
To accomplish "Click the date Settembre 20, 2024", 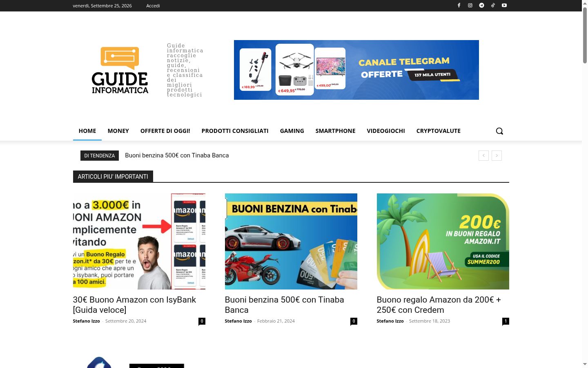I will pyautogui.click(x=126, y=321).
